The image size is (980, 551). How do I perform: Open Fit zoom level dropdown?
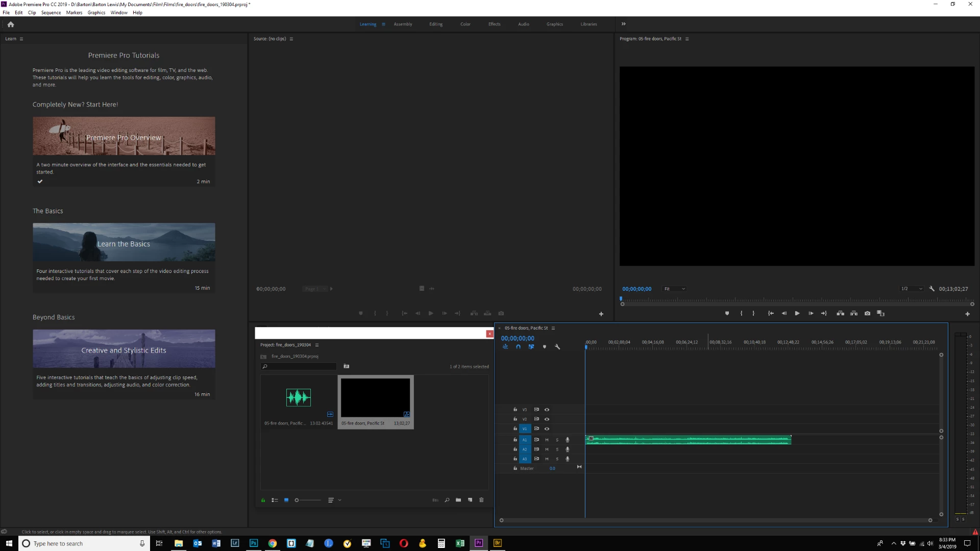674,289
